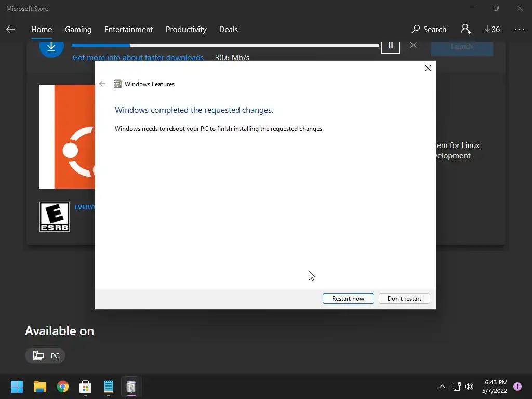Open the Home tab in Microsoft Store
The height and width of the screenshot is (399, 532).
(42, 30)
